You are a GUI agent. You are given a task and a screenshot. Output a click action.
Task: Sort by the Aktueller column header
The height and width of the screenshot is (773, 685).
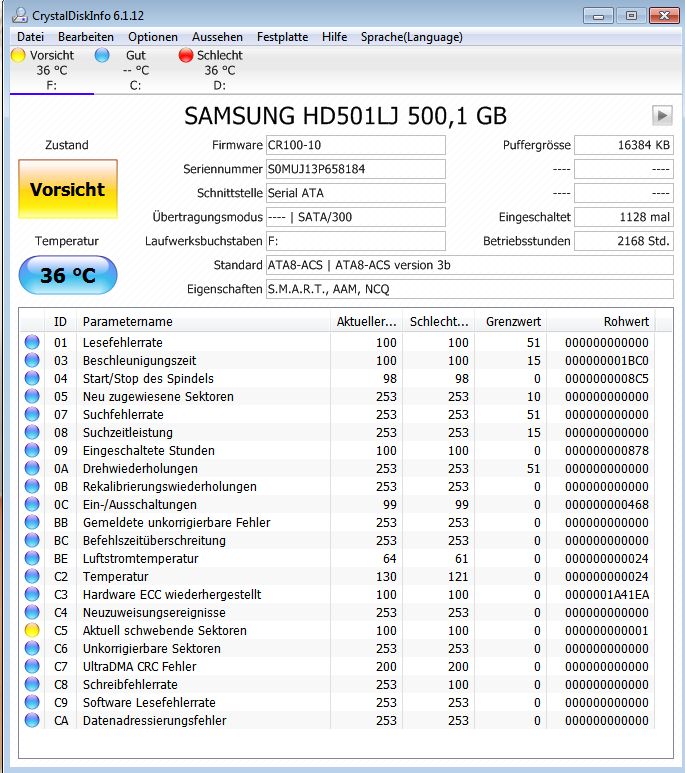(x=366, y=321)
